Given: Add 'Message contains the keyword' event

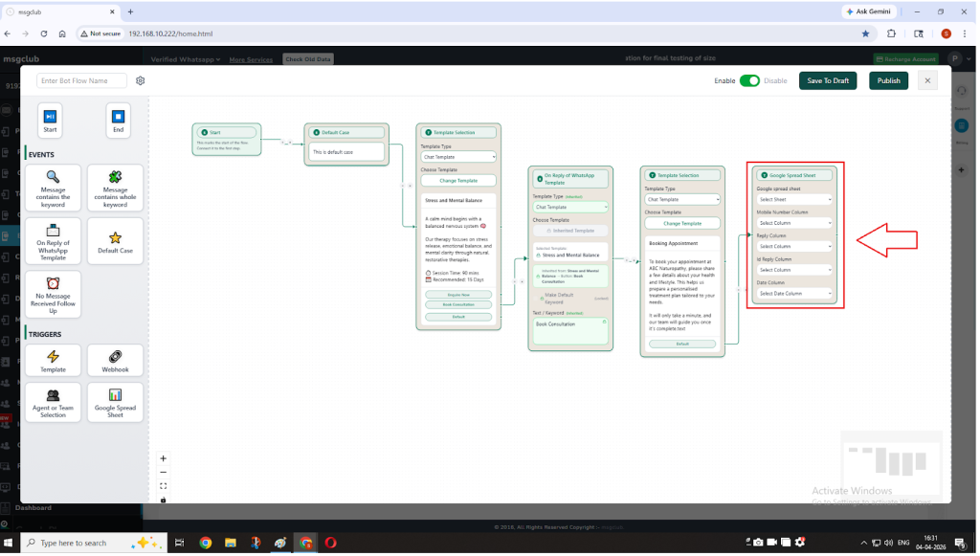Looking at the screenshot, I should tap(53, 188).
